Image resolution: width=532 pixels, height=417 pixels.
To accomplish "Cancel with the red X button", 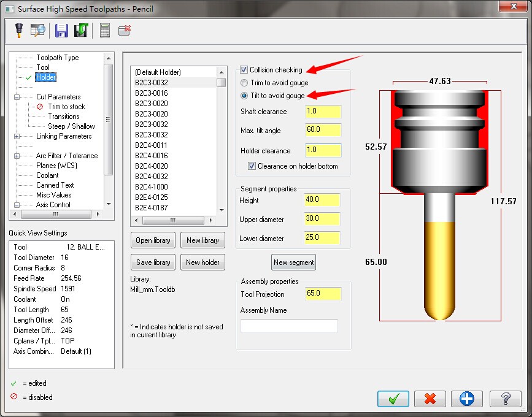I will click(x=430, y=399).
